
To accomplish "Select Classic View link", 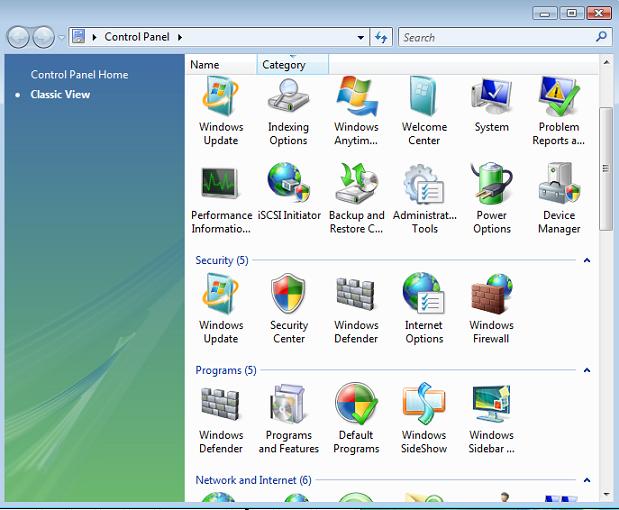I will (60, 94).
